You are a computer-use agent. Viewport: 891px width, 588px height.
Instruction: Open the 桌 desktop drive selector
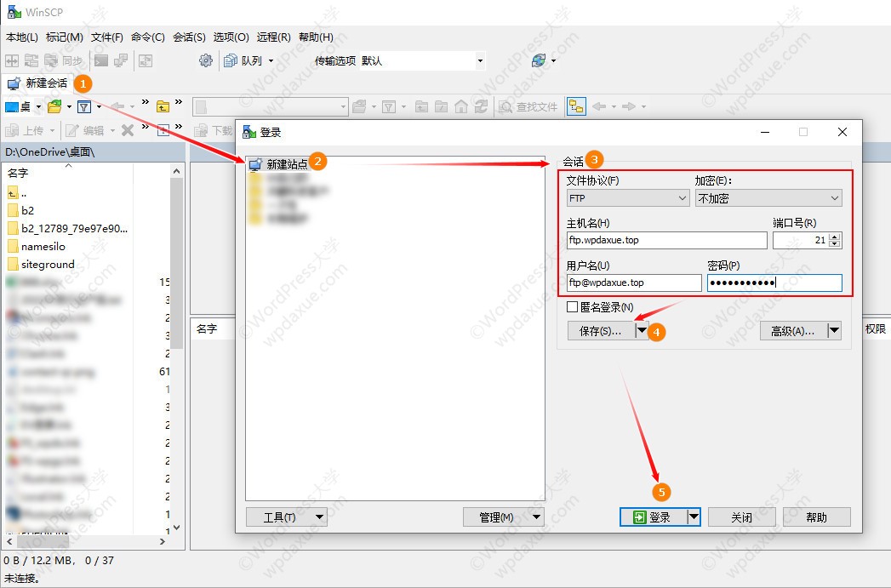click(x=23, y=106)
